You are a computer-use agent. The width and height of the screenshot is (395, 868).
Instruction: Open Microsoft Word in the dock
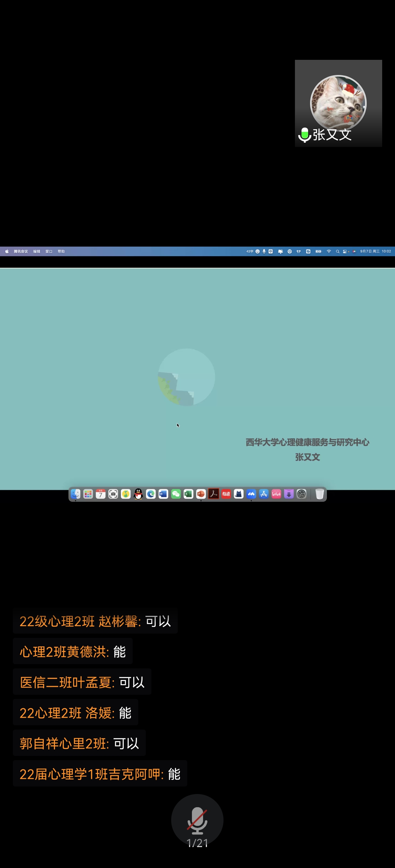[163, 494]
